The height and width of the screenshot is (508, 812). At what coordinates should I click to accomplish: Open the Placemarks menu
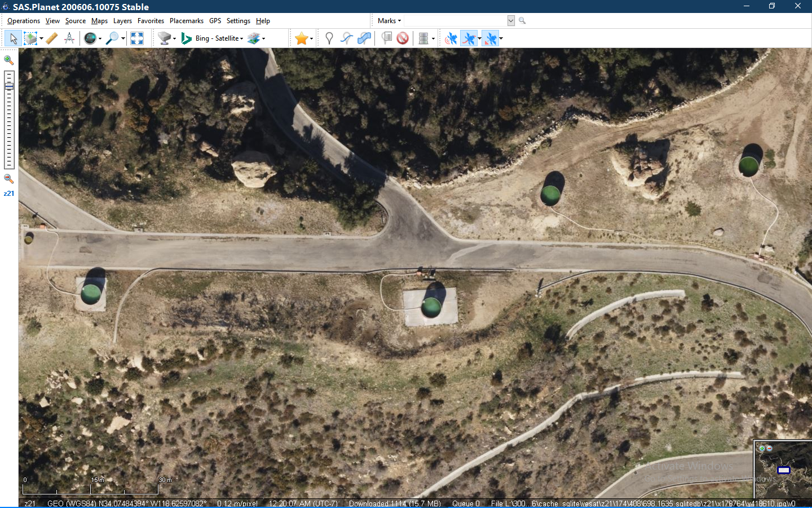(186, 20)
